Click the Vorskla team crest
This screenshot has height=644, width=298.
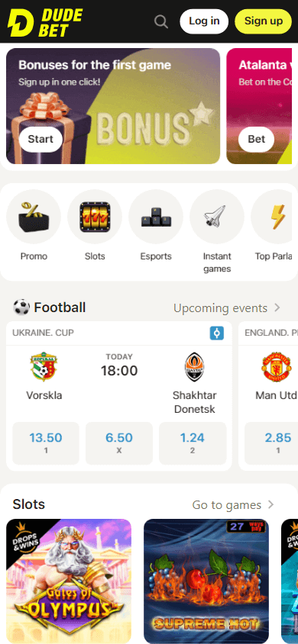point(44,366)
